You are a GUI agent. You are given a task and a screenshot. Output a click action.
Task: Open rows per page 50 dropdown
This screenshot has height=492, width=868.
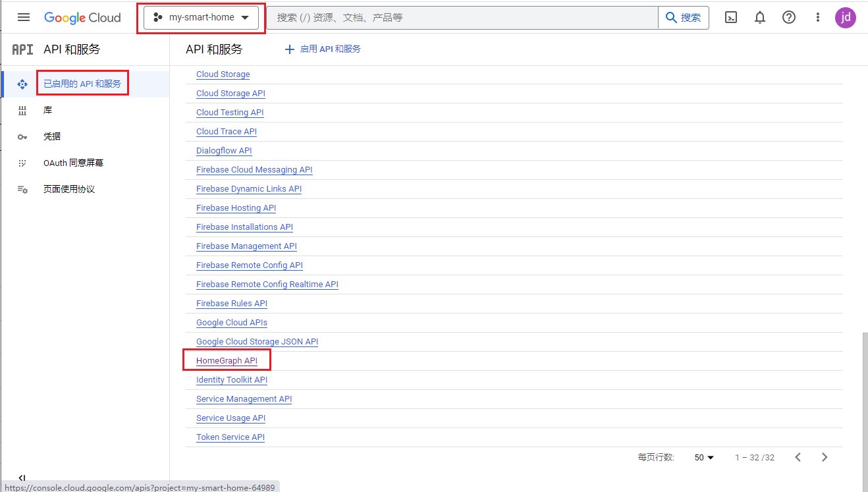coord(704,457)
